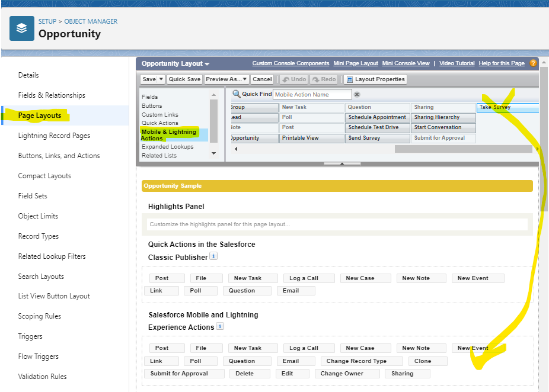Open Mini Page Layout link

point(355,63)
